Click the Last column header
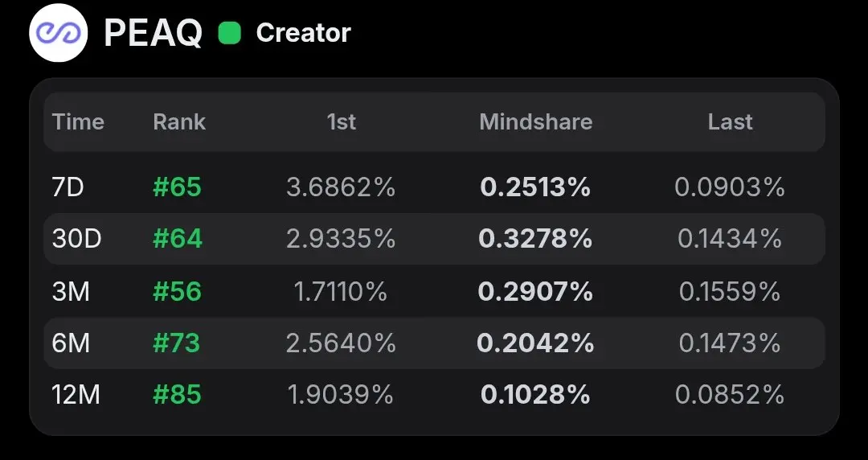868x460 pixels. tap(730, 122)
